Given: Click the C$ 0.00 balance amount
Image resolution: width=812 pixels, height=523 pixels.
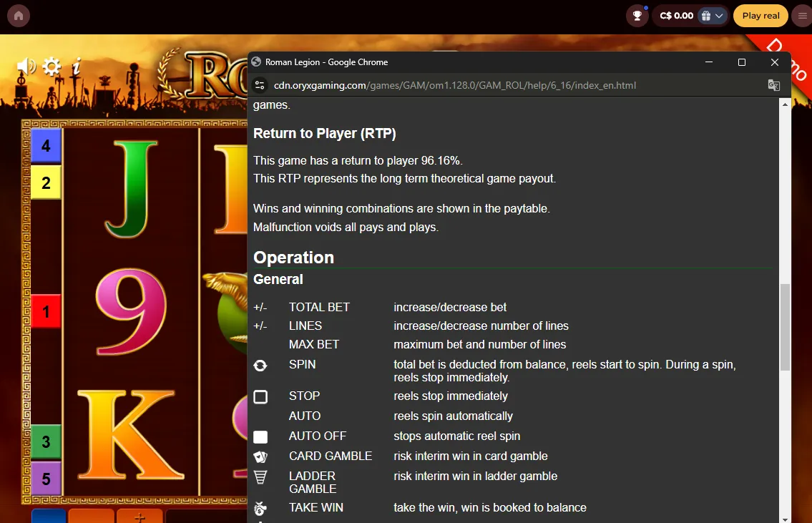Looking at the screenshot, I should point(676,16).
